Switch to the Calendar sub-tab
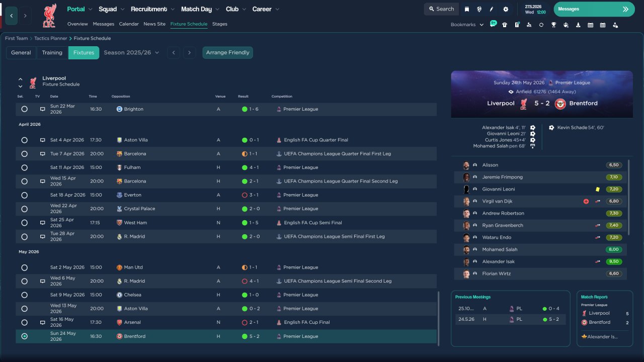The image size is (644, 362). coord(129,24)
